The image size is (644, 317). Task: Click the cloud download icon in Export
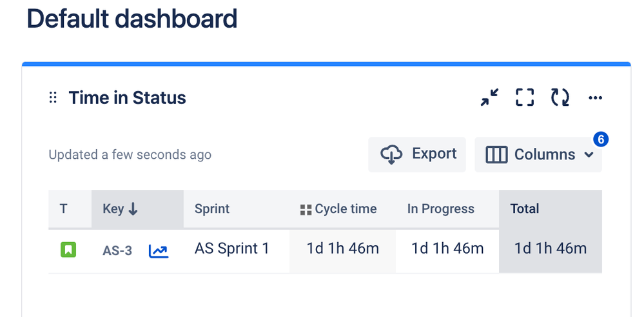(391, 155)
